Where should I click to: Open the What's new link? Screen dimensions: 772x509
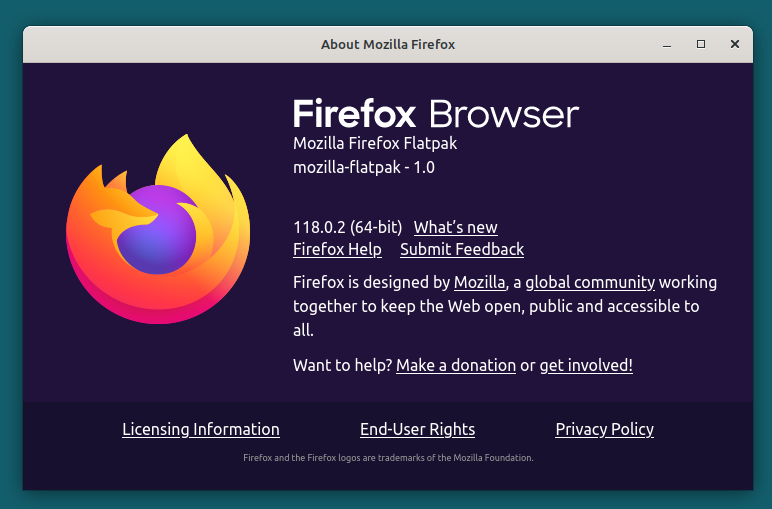[x=455, y=227]
